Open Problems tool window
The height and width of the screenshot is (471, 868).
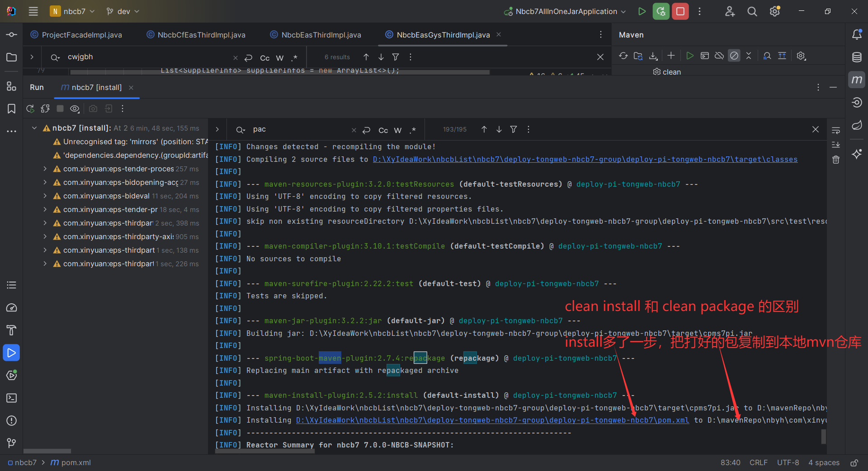coord(11,420)
